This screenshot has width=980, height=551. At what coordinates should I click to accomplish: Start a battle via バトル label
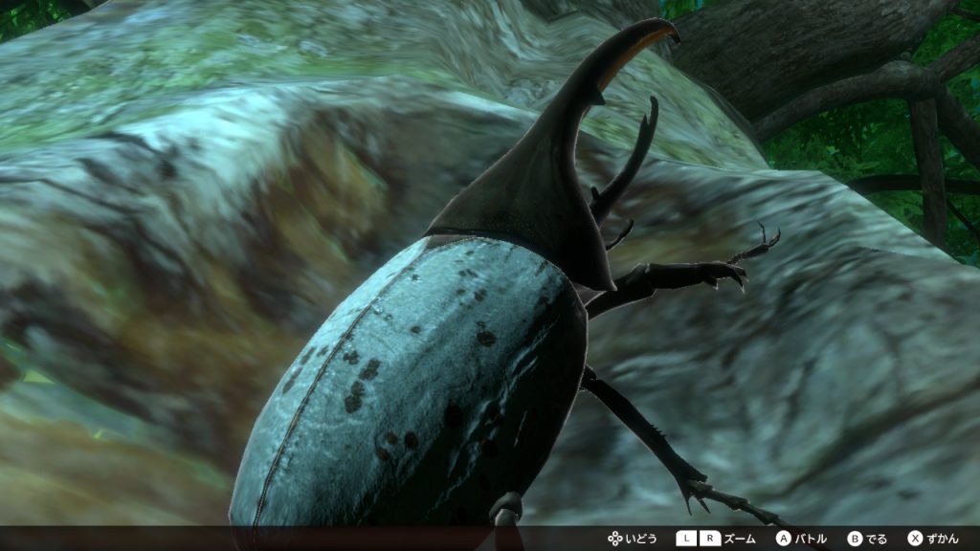click(x=811, y=539)
